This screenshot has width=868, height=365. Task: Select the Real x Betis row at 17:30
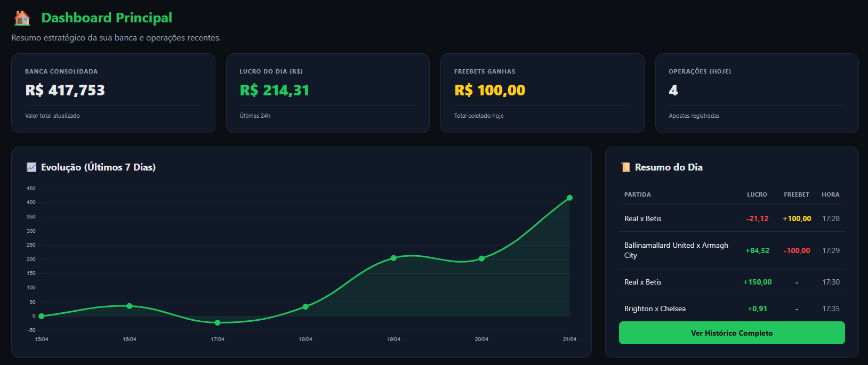732,282
